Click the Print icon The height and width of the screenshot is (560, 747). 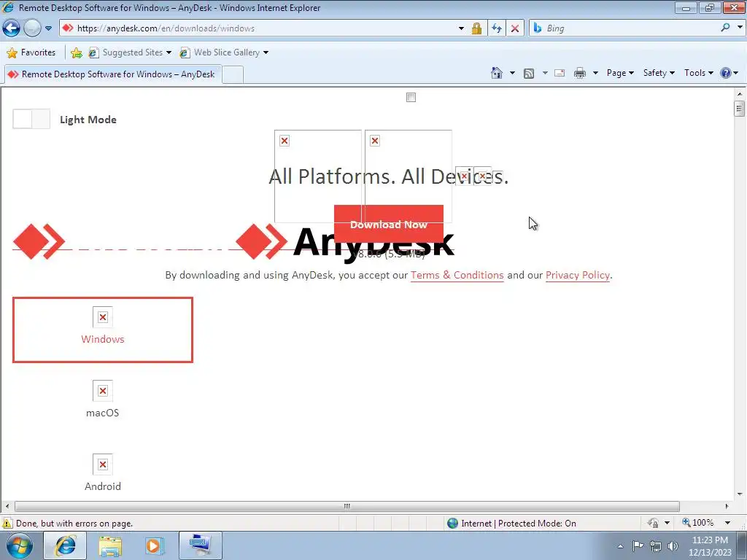click(x=580, y=73)
